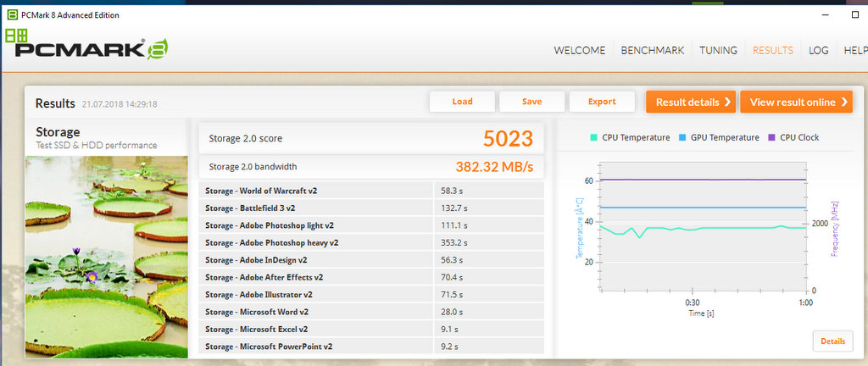
Task: Select the Adobe Photoshop light v2 row
Action: (371, 225)
